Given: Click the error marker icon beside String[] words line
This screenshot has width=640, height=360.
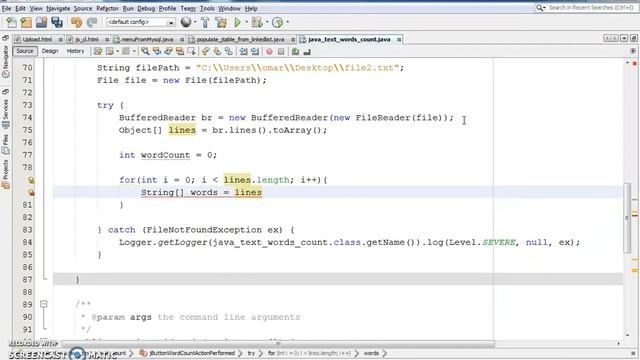Looking at the screenshot, I should click(31, 192).
